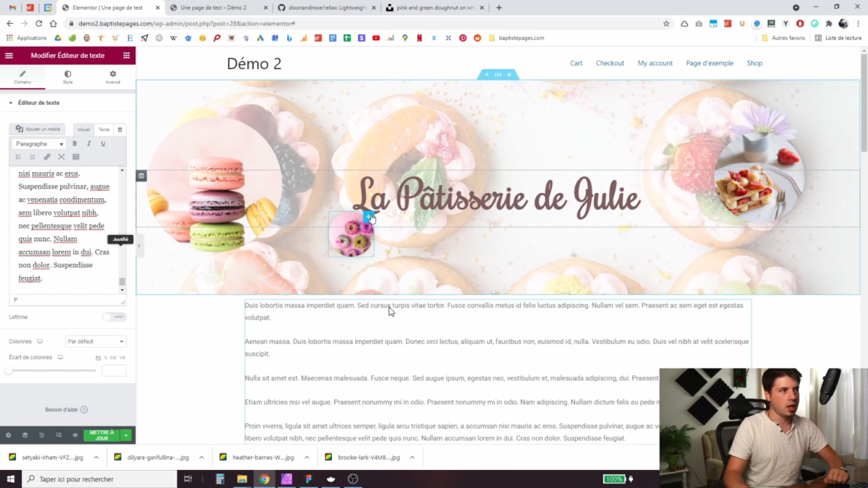This screenshot has height=488, width=868.
Task: Click the METTRE À JOUR button
Action: click(102, 435)
